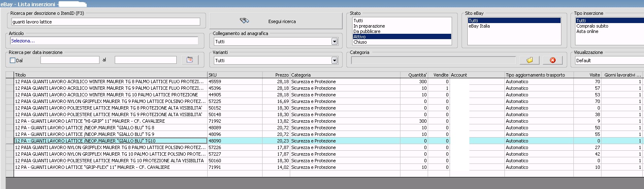Screen dimensions: 644x189
Task: Click the search description text field
Action: click(106, 22)
